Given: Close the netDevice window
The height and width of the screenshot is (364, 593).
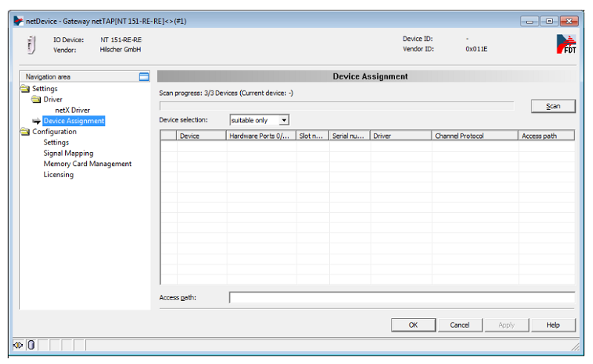Looking at the screenshot, I should (569, 21).
